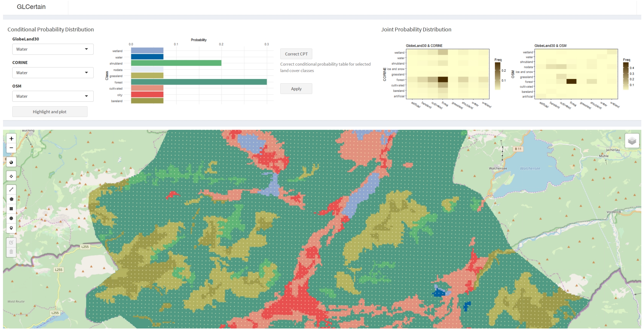This screenshot has width=644, height=330.
Task: Click the globe reset-view map button
Action: 11,162
